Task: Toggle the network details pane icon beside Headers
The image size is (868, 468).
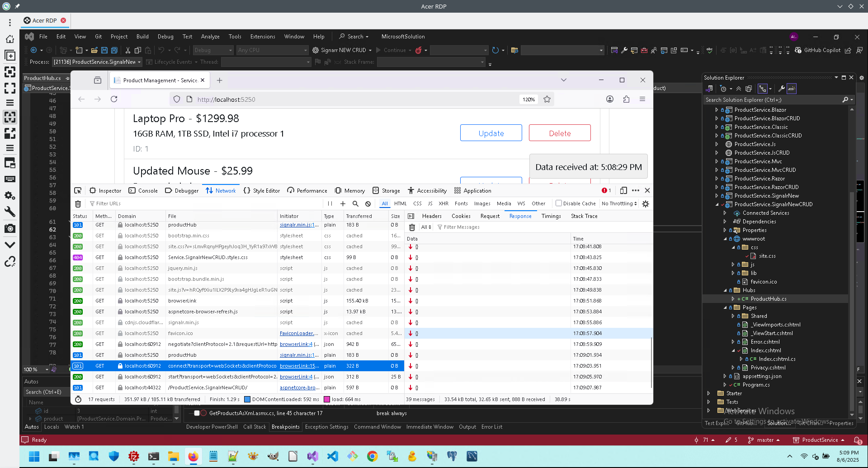Action: coord(411,216)
